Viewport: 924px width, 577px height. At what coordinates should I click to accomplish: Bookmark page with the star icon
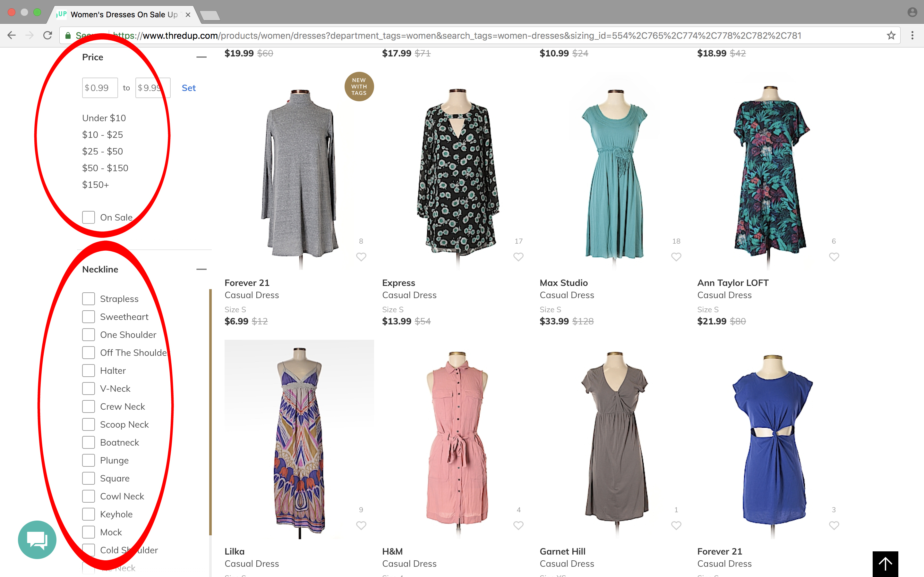point(891,36)
